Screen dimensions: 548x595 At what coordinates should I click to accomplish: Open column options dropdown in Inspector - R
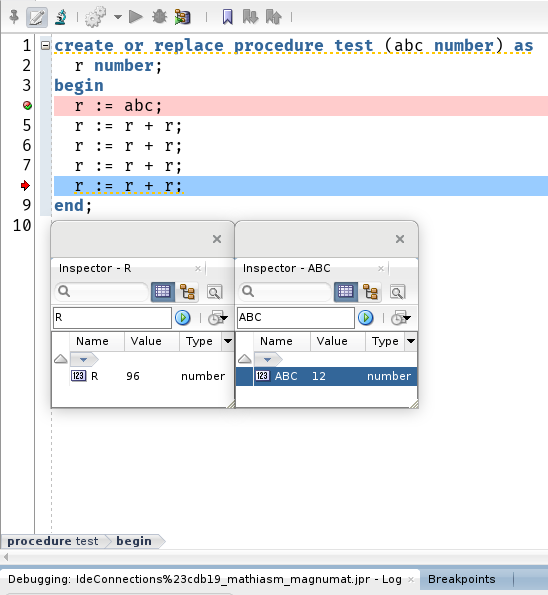point(228,341)
